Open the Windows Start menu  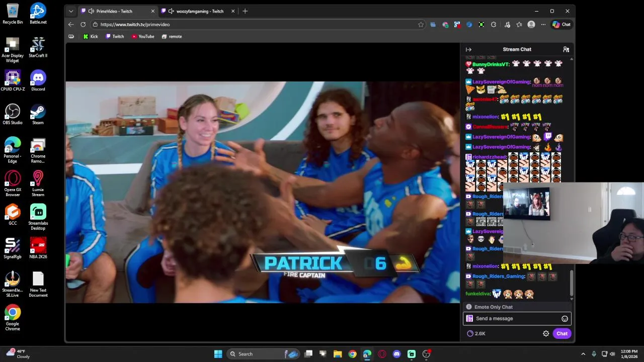pos(218,354)
